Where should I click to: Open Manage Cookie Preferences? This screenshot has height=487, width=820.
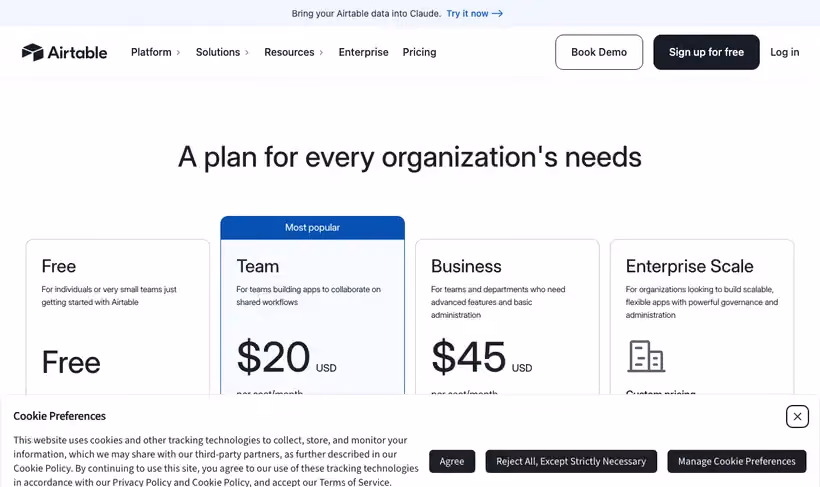click(x=736, y=461)
